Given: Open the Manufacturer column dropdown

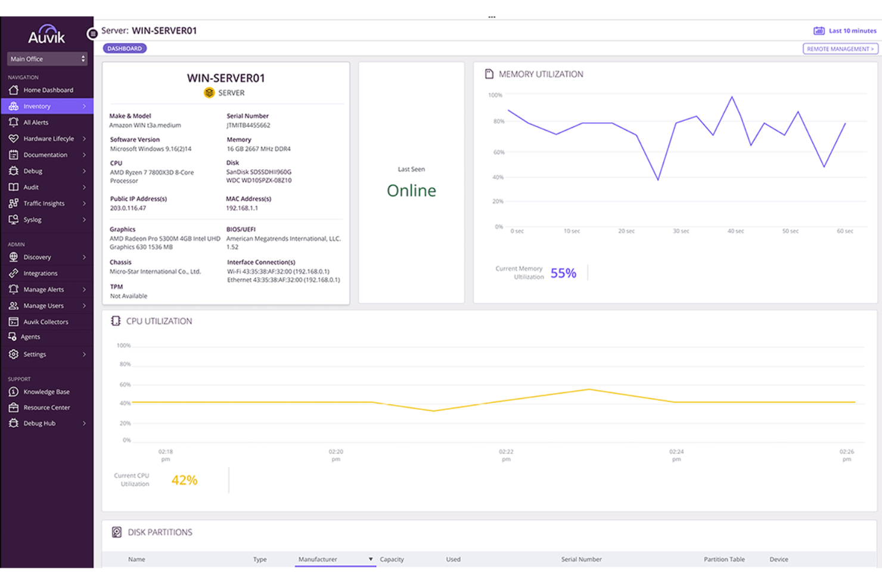Looking at the screenshot, I should tap(371, 559).
